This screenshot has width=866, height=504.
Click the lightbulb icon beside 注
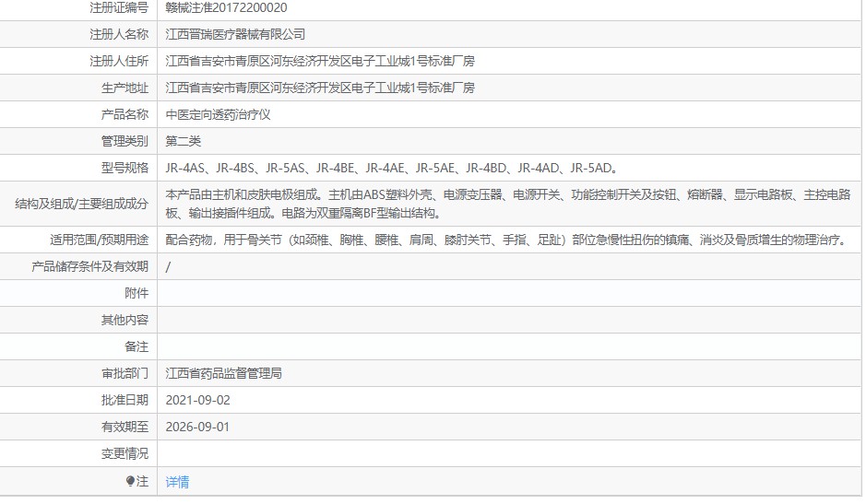130,481
